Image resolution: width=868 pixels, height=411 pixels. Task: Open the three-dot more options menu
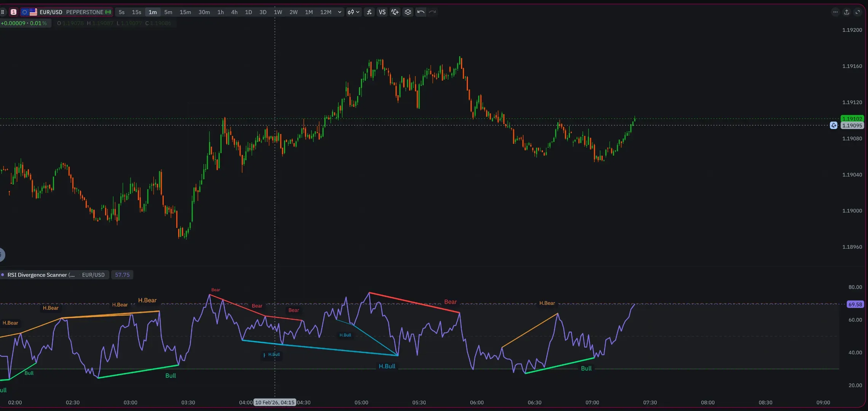click(x=835, y=12)
